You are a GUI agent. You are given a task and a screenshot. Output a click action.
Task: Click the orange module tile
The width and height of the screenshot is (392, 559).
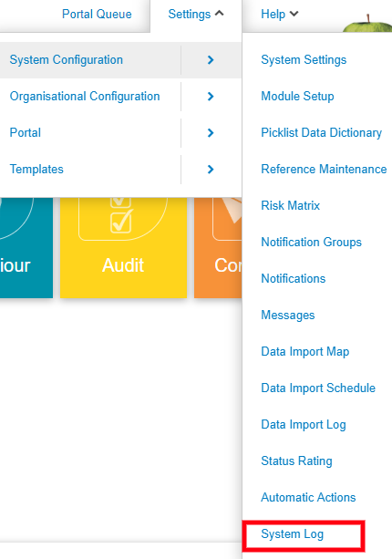pos(218,247)
